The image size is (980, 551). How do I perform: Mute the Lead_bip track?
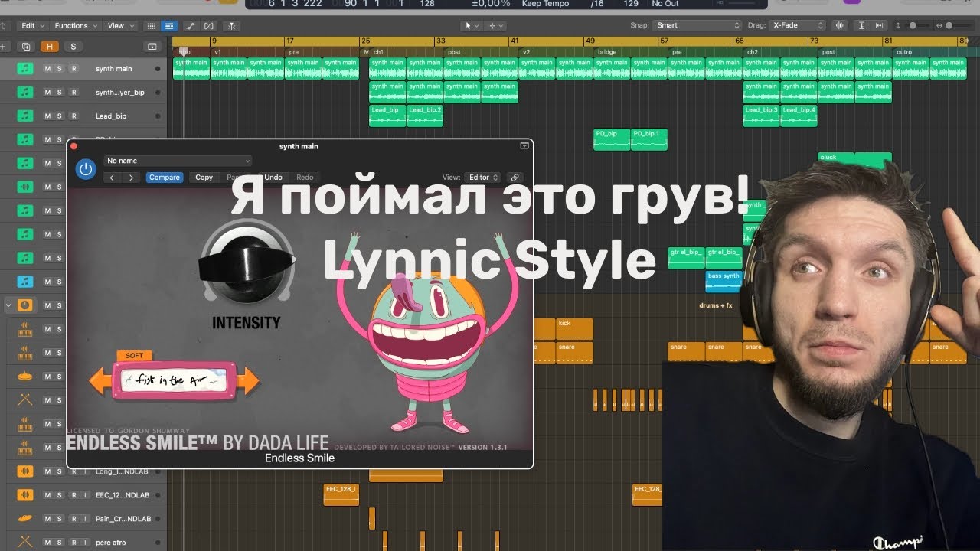click(47, 116)
